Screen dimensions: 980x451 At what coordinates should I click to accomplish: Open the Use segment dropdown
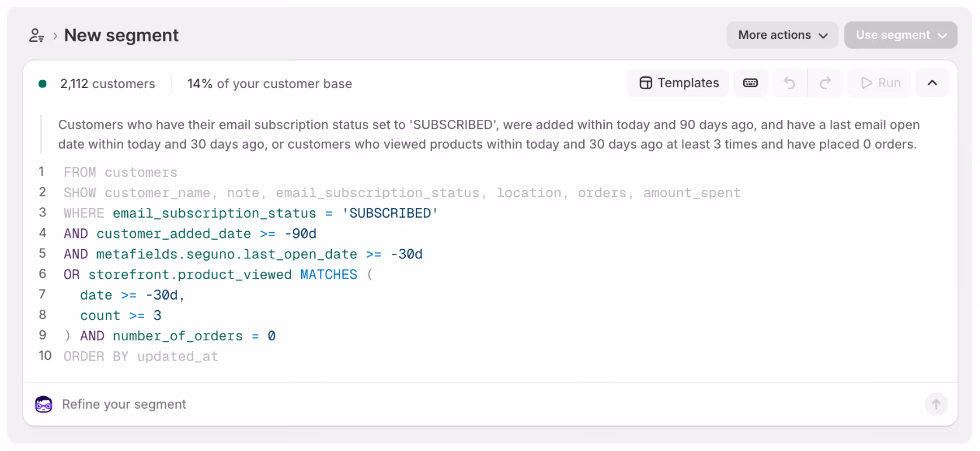click(900, 35)
